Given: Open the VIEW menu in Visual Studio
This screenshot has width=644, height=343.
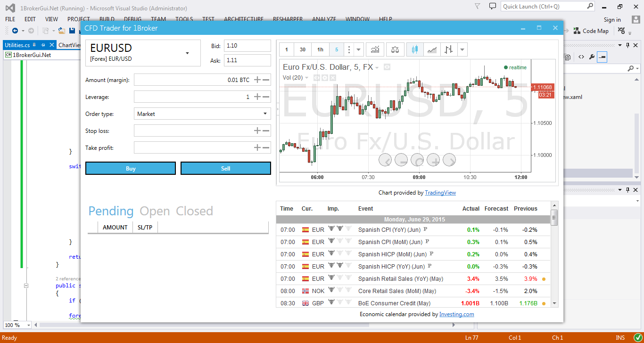Looking at the screenshot, I should tap(51, 19).
